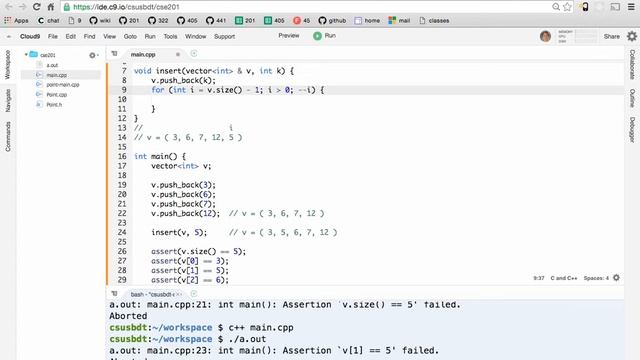Viewport: 640px width, 360px height.
Task: Toggle the Commands side panel
Action: tap(8, 136)
